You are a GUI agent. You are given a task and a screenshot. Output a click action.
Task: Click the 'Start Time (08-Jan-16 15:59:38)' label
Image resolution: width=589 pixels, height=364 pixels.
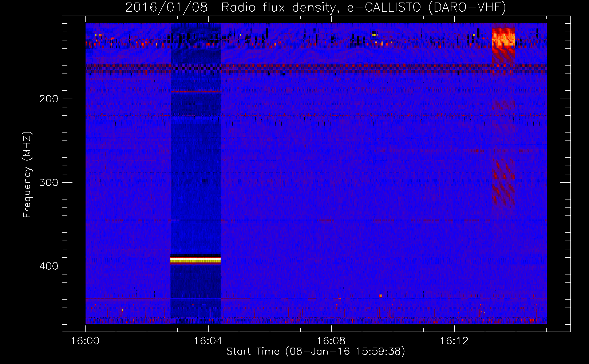(316, 352)
